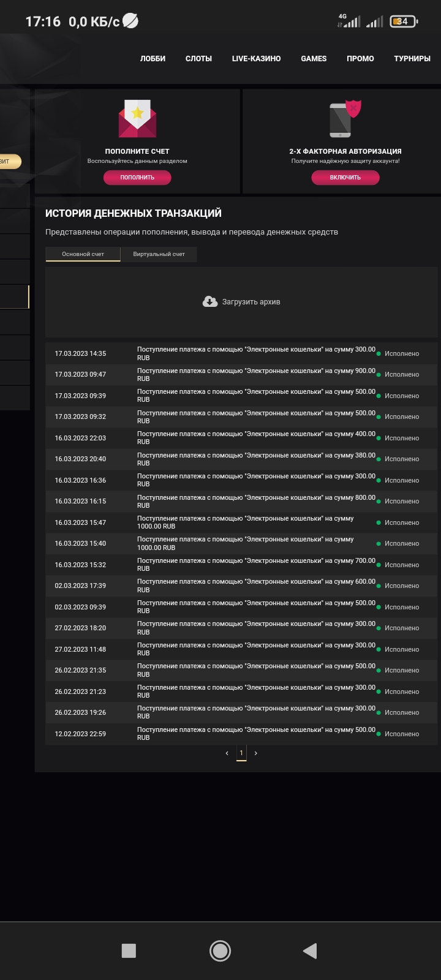Image resolution: width=441 pixels, height=980 pixels.
Task: Navigate to ТУРНИРЫ
Action: (412, 59)
